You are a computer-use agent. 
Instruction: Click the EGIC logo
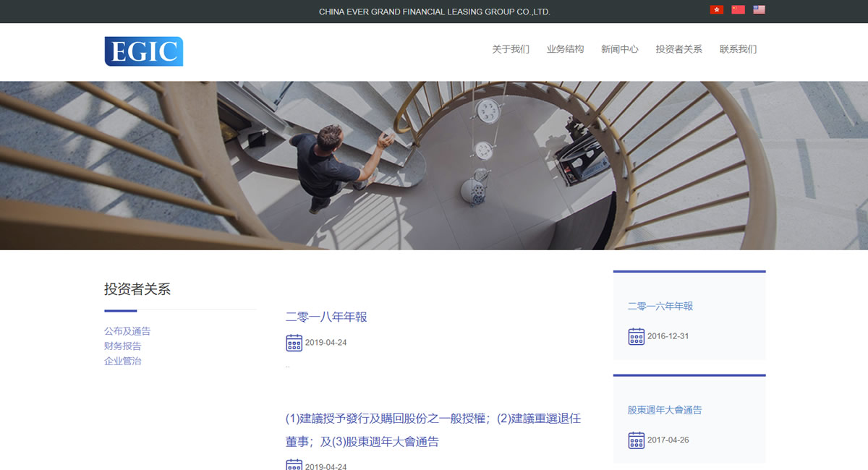pyautogui.click(x=143, y=51)
